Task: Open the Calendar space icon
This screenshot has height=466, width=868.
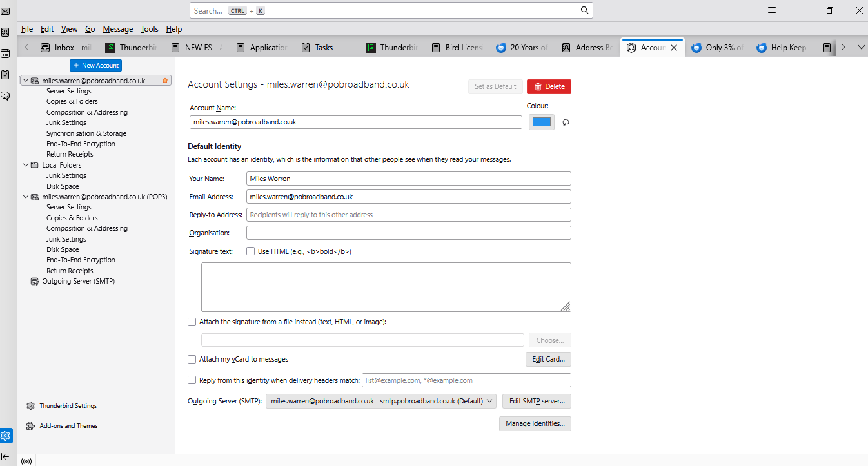Action: [5, 53]
